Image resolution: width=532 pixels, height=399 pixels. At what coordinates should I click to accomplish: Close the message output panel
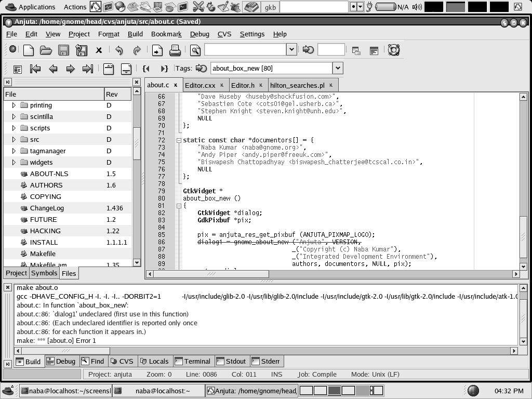7,288
